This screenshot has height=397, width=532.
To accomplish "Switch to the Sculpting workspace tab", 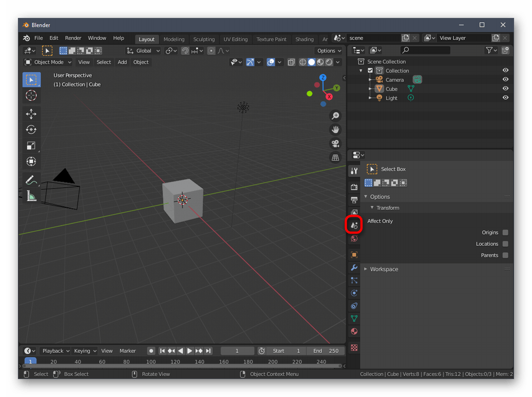I will pyautogui.click(x=204, y=39).
